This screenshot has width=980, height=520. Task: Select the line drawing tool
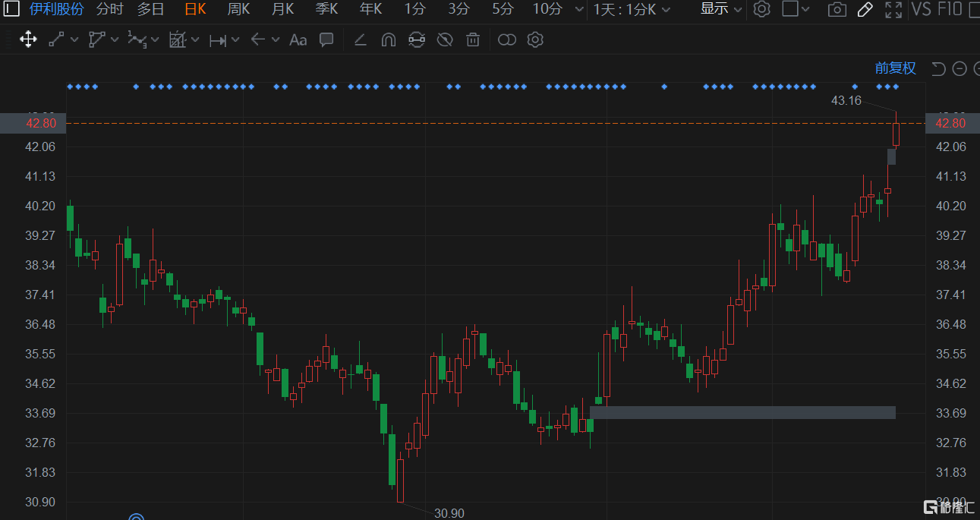[56, 39]
